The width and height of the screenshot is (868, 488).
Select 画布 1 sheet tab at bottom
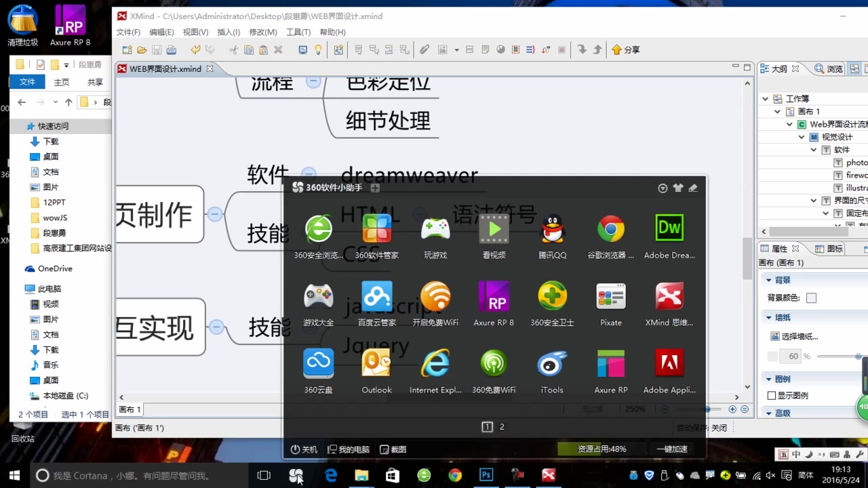pyautogui.click(x=130, y=409)
